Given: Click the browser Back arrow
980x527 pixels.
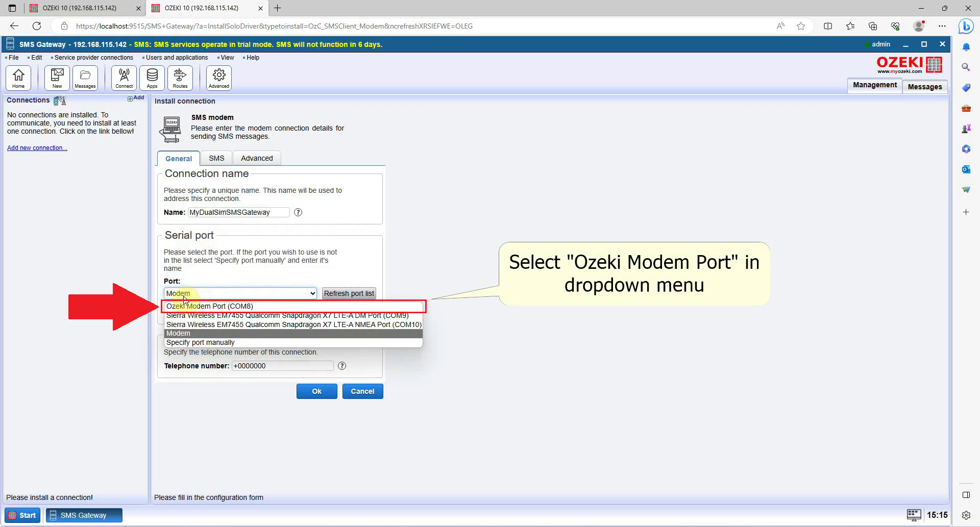Looking at the screenshot, I should tap(14, 26).
